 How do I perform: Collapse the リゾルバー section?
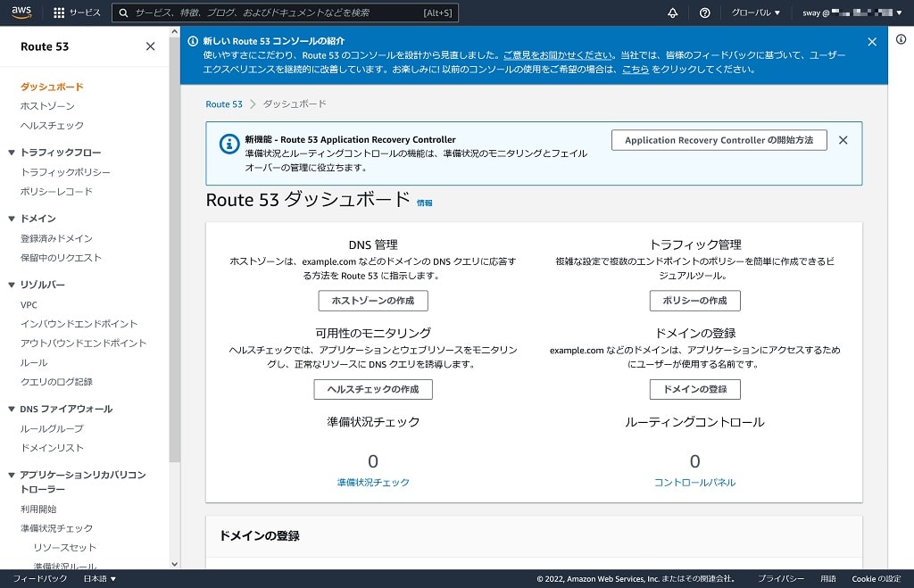click(x=11, y=285)
